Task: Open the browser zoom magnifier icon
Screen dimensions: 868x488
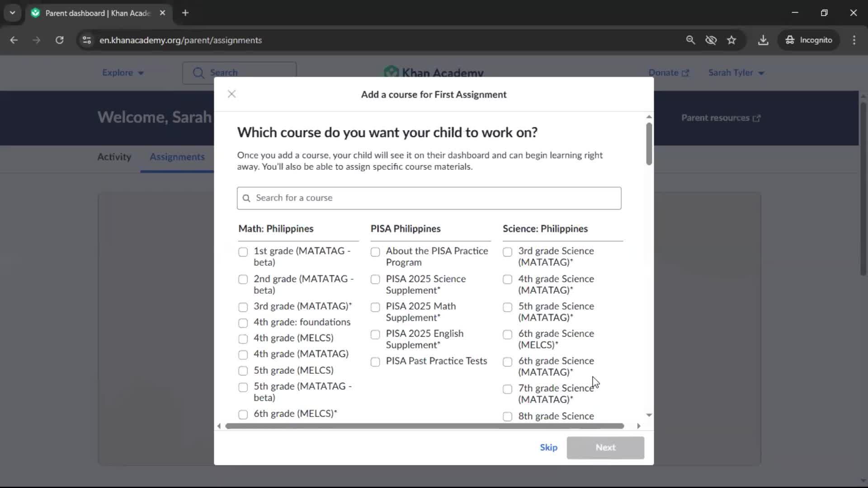Action: (x=690, y=40)
